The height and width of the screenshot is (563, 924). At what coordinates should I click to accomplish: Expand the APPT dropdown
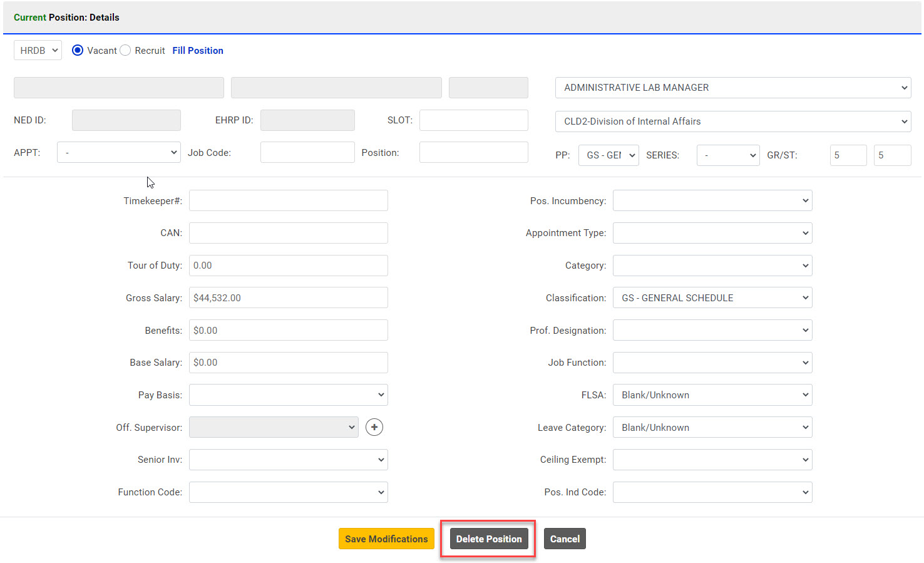(x=119, y=152)
